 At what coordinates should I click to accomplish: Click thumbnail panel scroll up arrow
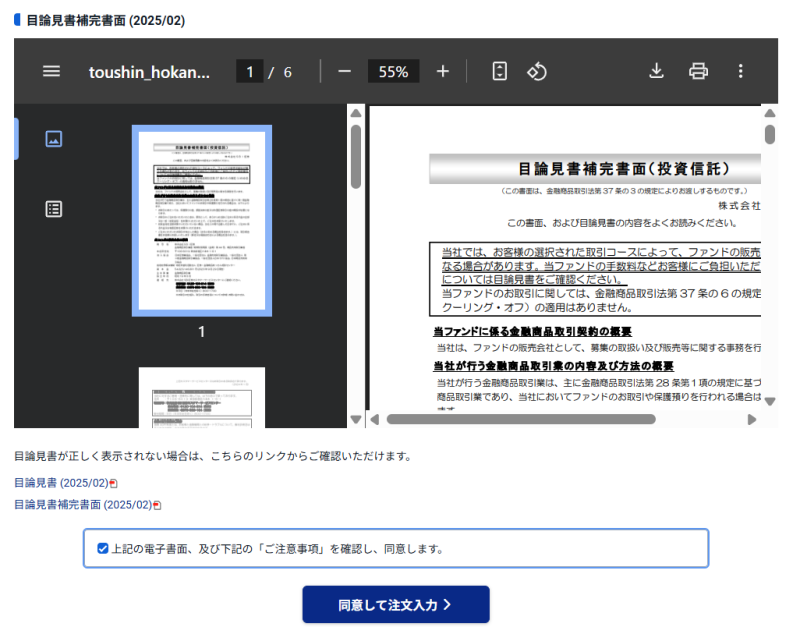coord(356,113)
